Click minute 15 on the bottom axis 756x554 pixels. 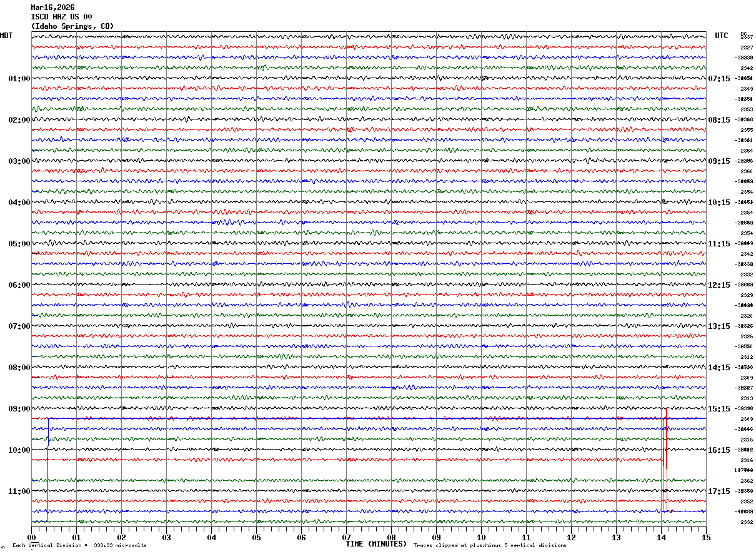click(705, 537)
